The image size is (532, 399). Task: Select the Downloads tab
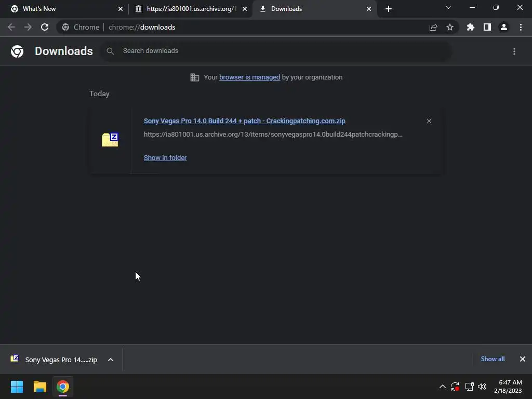pyautogui.click(x=314, y=9)
